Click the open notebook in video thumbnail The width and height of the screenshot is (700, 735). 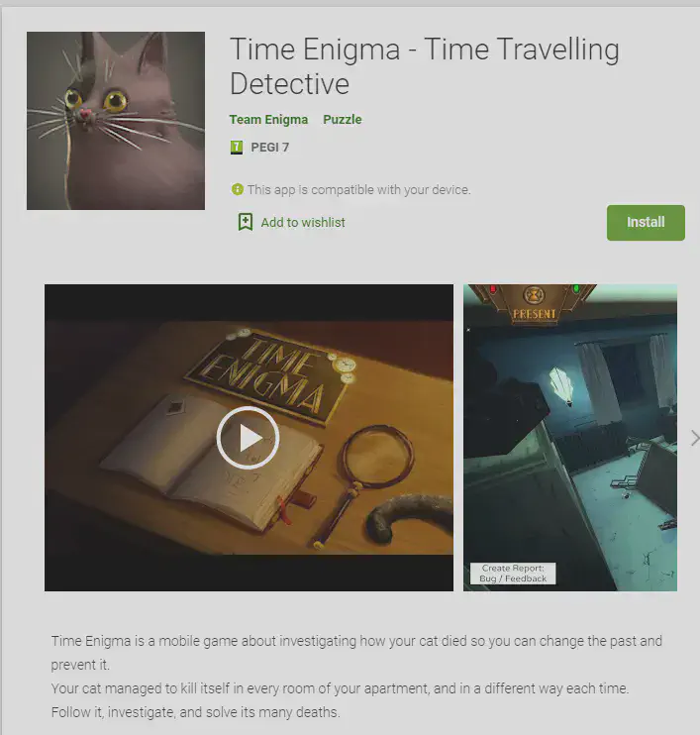pyautogui.click(x=211, y=464)
